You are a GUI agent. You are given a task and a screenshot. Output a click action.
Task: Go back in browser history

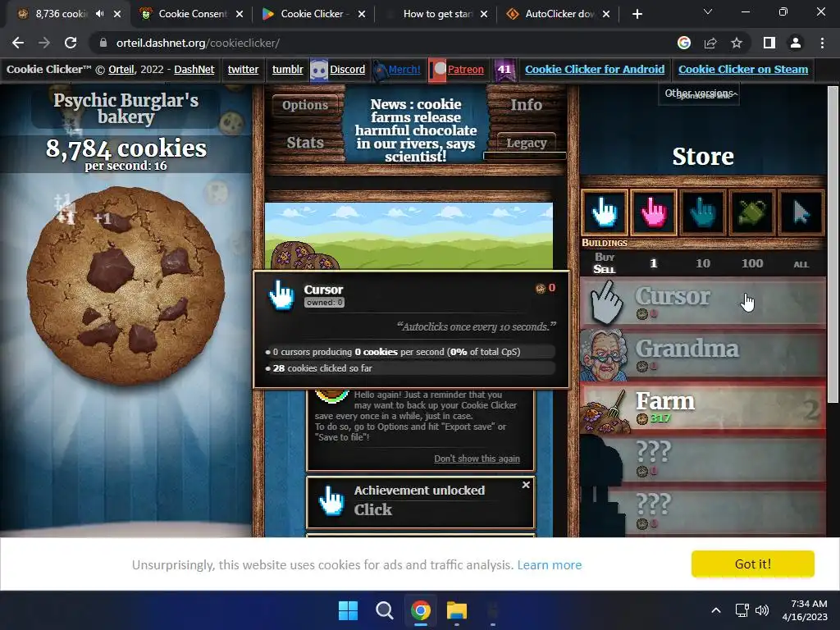pyautogui.click(x=18, y=43)
